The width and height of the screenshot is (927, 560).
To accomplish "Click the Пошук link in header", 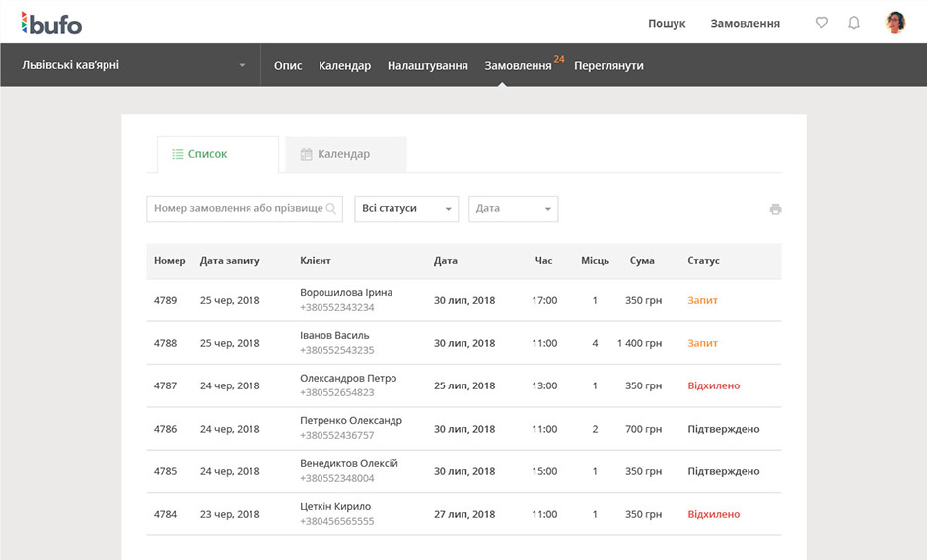I will click(667, 23).
